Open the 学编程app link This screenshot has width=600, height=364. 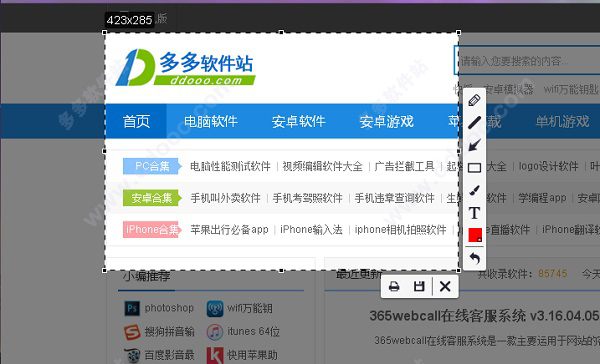pyautogui.click(x=542, y=198)
